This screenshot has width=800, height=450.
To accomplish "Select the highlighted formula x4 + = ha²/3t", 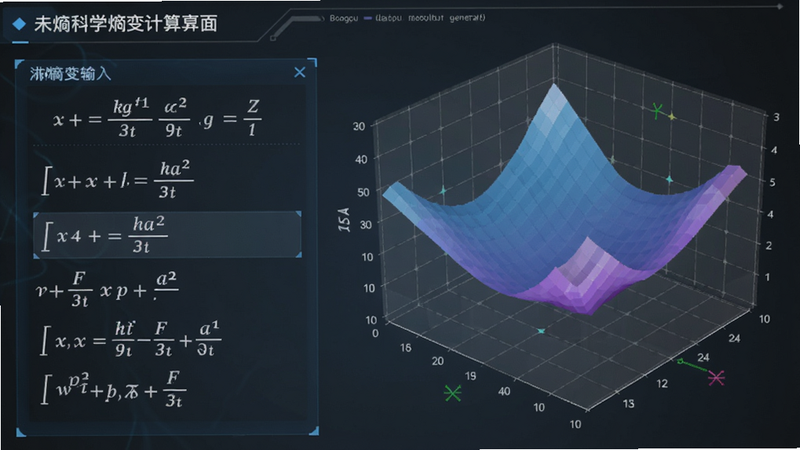I will pos(167,235).
